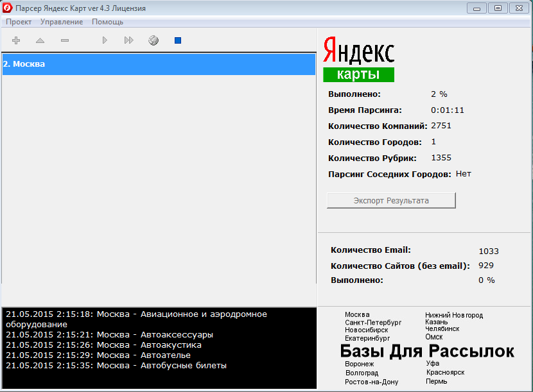Click Ростов-на-Дону in the city list
Viewport: 533px width, 392px height.
372,382
